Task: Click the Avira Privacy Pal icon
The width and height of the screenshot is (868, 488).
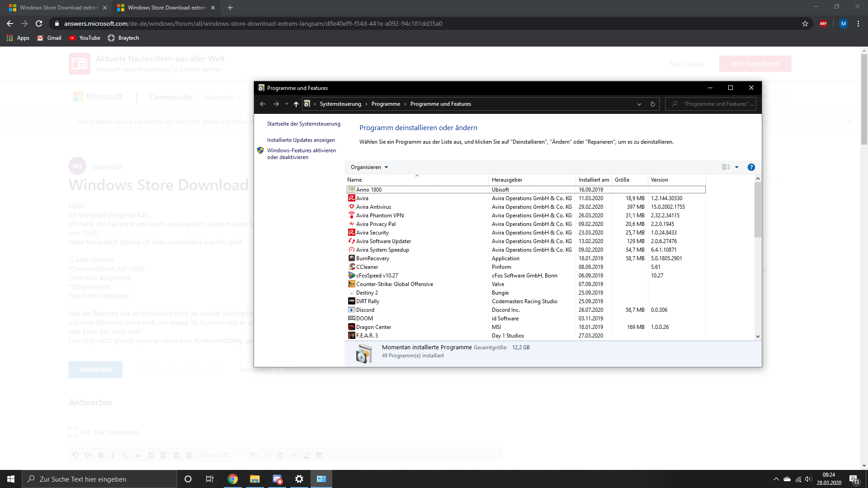Action: (x=351, y=224)
